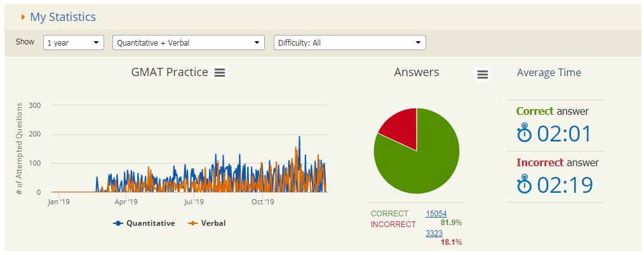Viewport: 644px width, 255px height.
Task: Open the Answers chart hamburger menu
Action: pyautogui.click(x=483, y=75)
